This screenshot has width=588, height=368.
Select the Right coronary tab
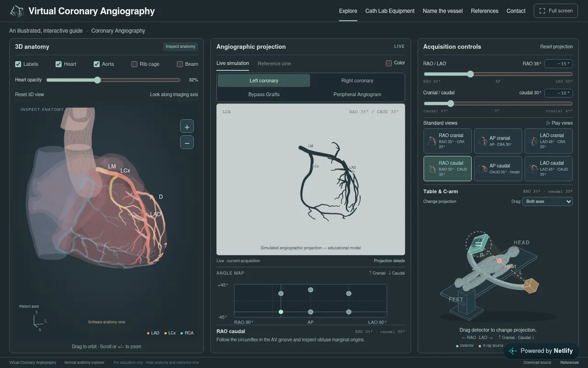357,80
